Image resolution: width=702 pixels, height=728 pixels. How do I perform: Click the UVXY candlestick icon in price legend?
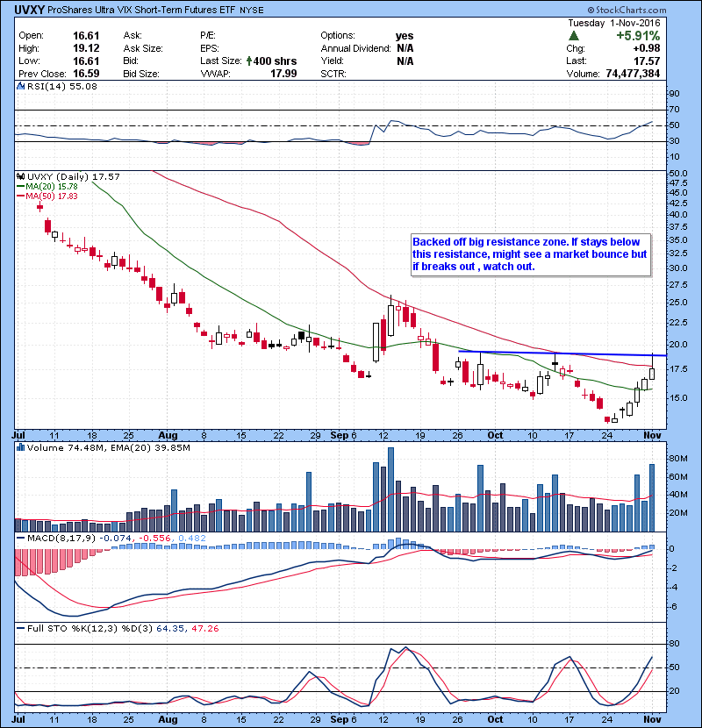21,176
